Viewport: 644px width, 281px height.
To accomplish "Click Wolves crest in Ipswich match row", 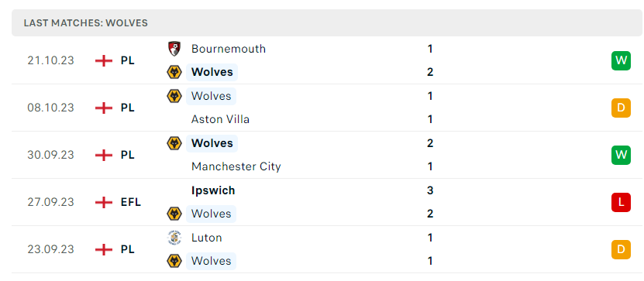I will coord(174,214).
